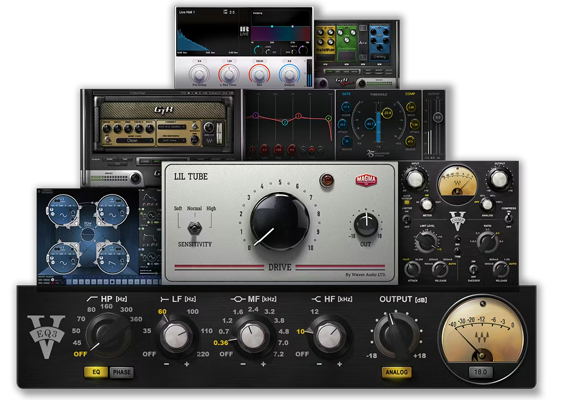
Task: Toggle the EQ button on V-EQ3
Action: click(x=96, y=372)
